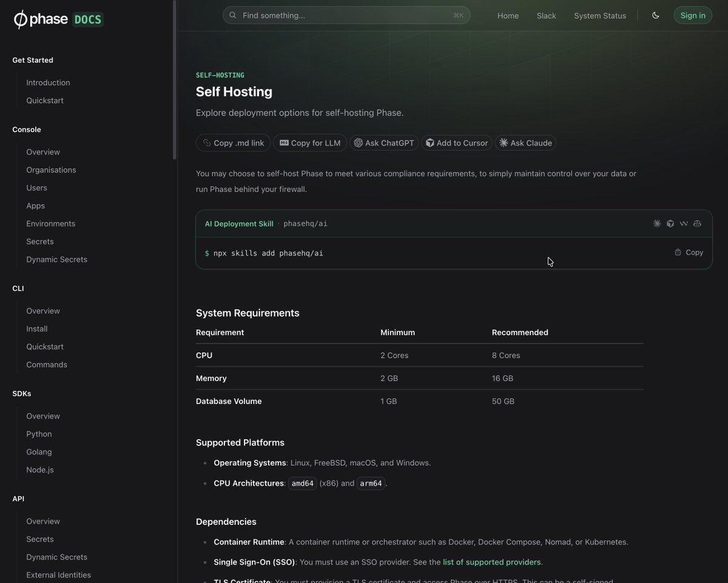Open the Introduction page in sidebar
This screenshot has width=728, height=583.
(x=48, y=83)
